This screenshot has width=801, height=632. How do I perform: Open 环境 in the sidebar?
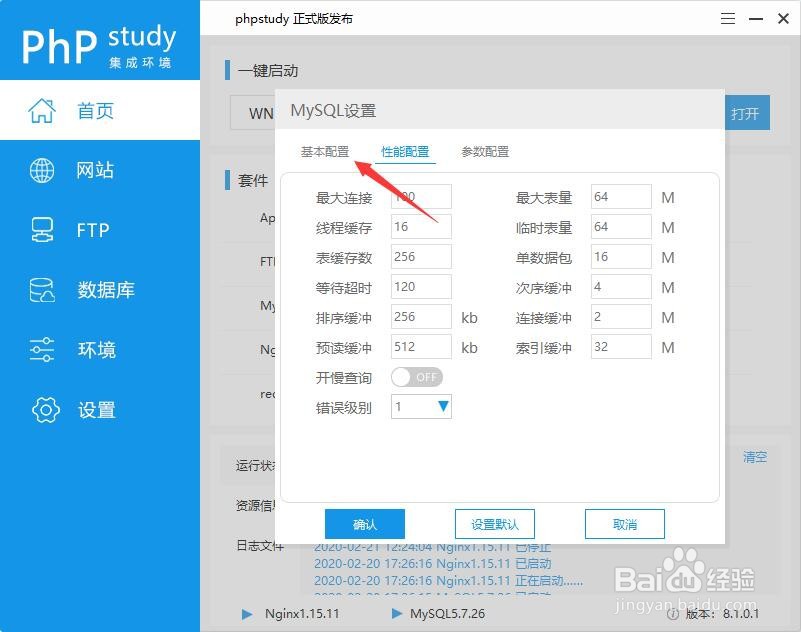[100, 349]
